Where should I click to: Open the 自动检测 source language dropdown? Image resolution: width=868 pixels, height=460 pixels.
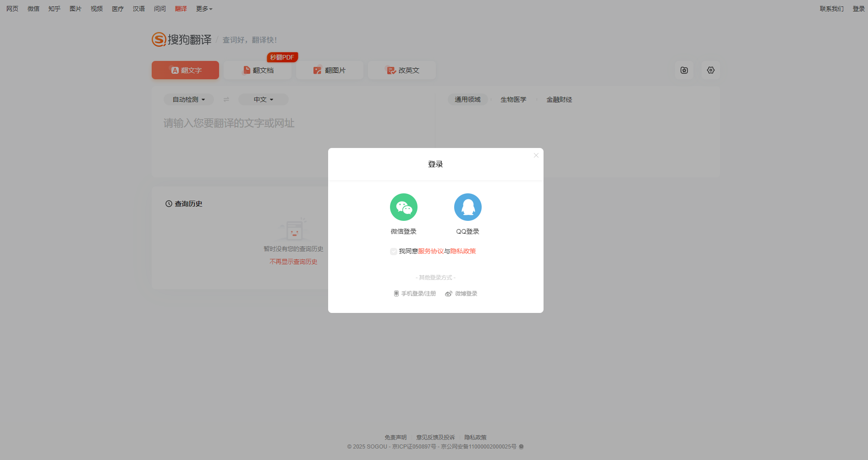click(188, 99)
